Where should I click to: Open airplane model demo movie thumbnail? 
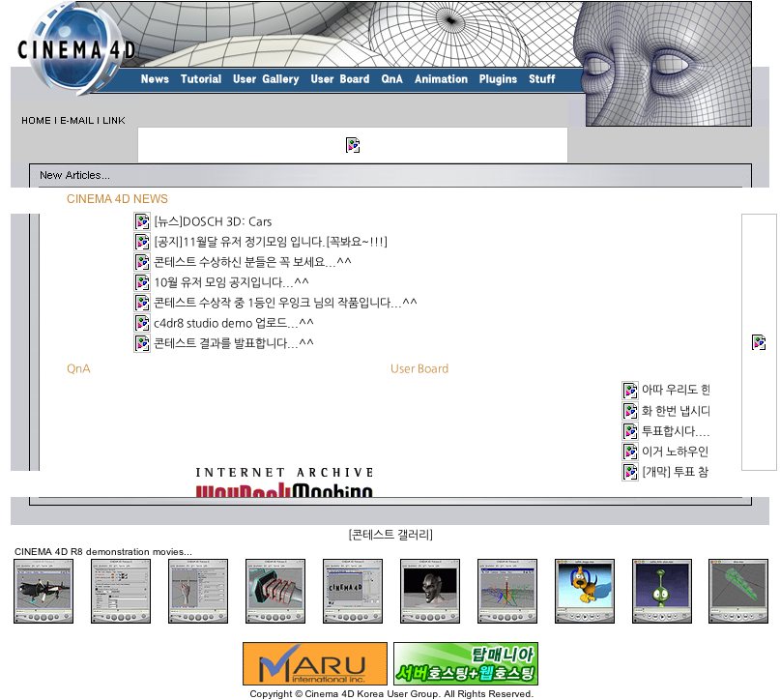(43, 591)
